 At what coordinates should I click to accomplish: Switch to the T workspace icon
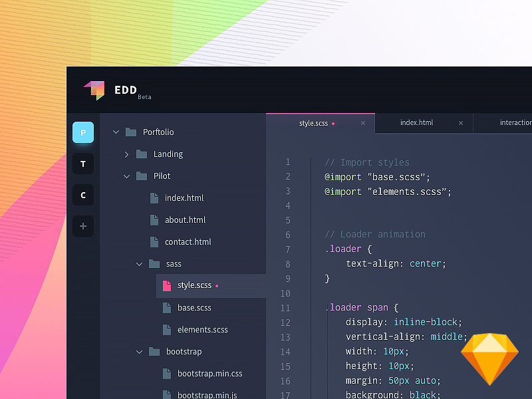tap(83, 164)
